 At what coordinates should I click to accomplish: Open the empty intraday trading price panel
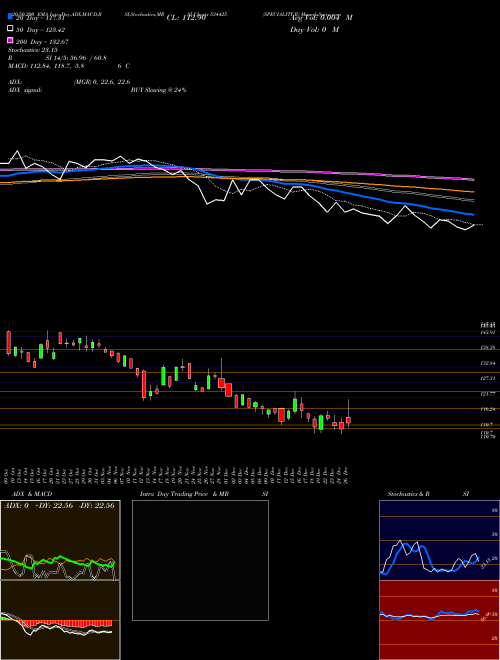point(200,560)
